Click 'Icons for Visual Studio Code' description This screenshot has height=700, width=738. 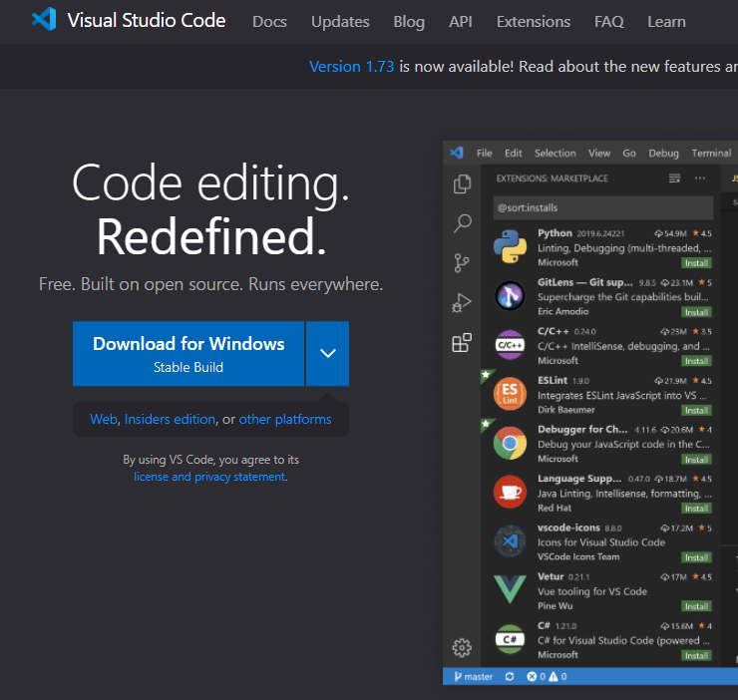tap(601, 542)
